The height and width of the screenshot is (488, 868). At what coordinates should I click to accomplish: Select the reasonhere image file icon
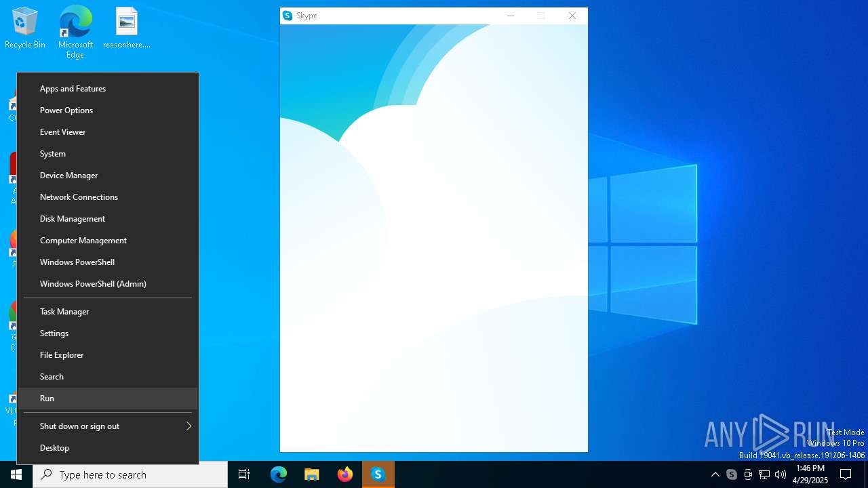click(127, 28)
